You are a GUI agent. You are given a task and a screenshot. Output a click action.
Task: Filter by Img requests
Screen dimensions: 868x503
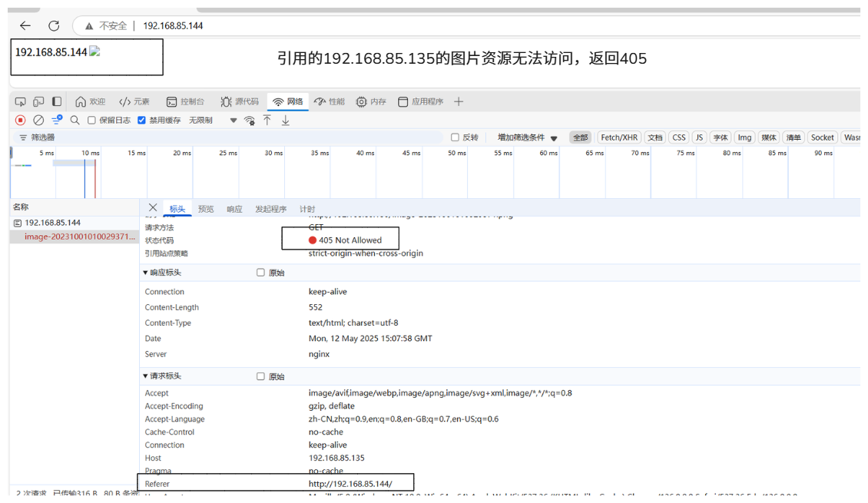744,137
